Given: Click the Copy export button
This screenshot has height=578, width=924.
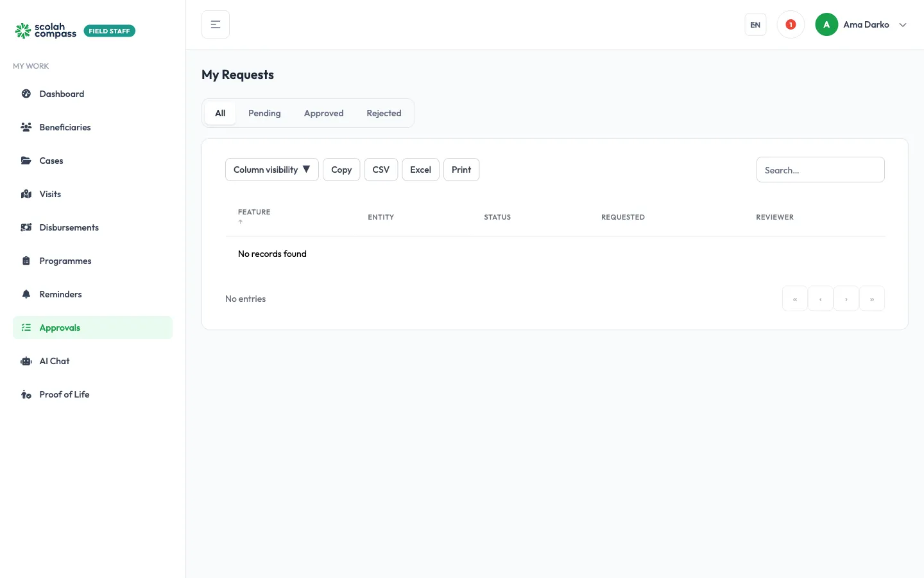Looking at the screenshot, I should click(x=341, y=170).
